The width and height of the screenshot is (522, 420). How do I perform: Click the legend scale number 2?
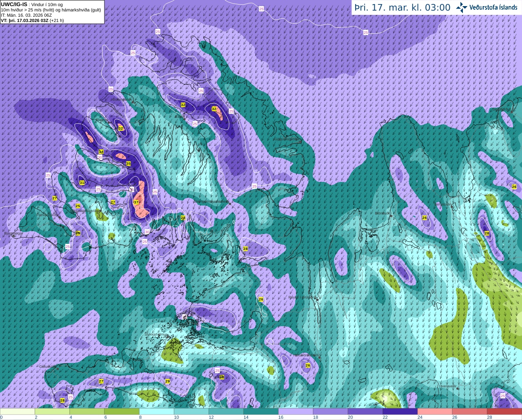pos(36,417)
